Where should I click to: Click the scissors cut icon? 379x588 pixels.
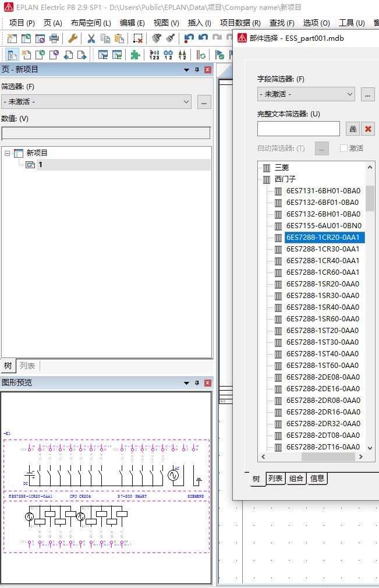[91, 38]
